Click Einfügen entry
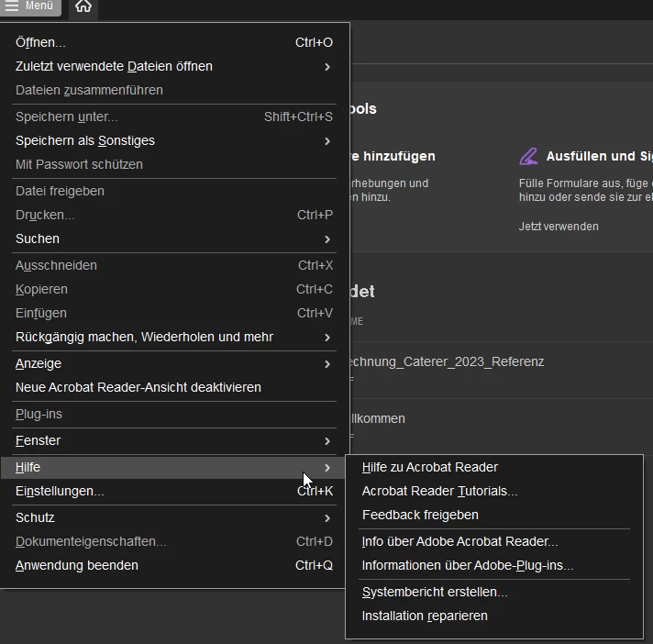653x644 pixels. [x=174, y=313]
